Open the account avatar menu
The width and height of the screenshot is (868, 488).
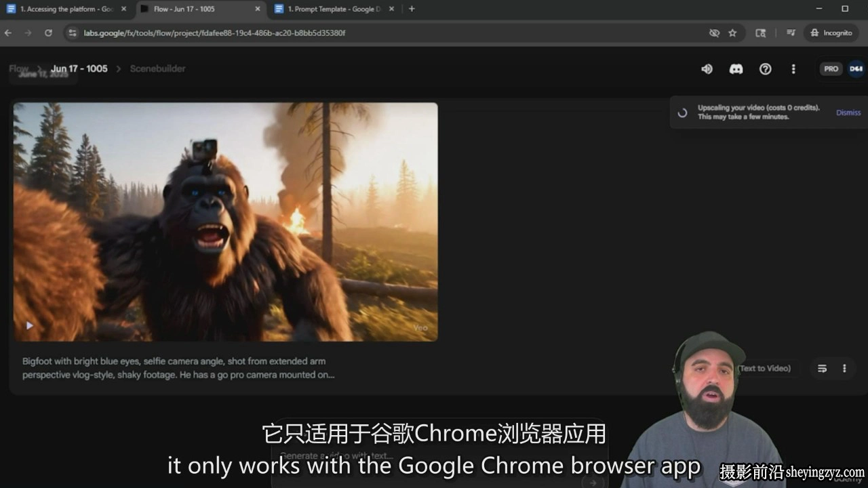(x=856, y=69)
